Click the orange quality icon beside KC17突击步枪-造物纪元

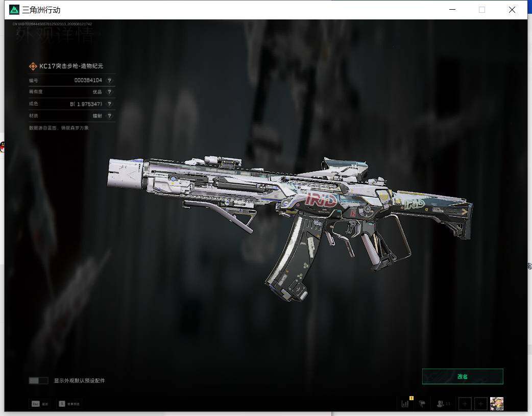click(33, 66)
